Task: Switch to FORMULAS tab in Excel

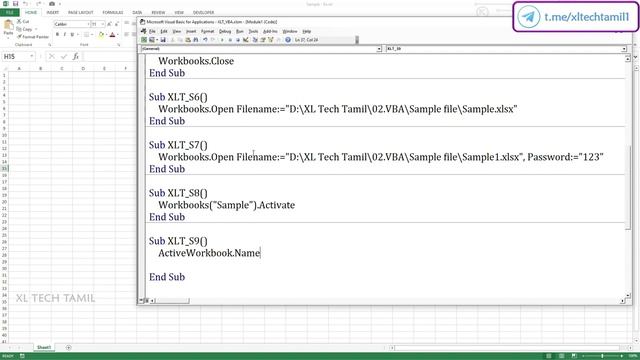Action: 113,13
